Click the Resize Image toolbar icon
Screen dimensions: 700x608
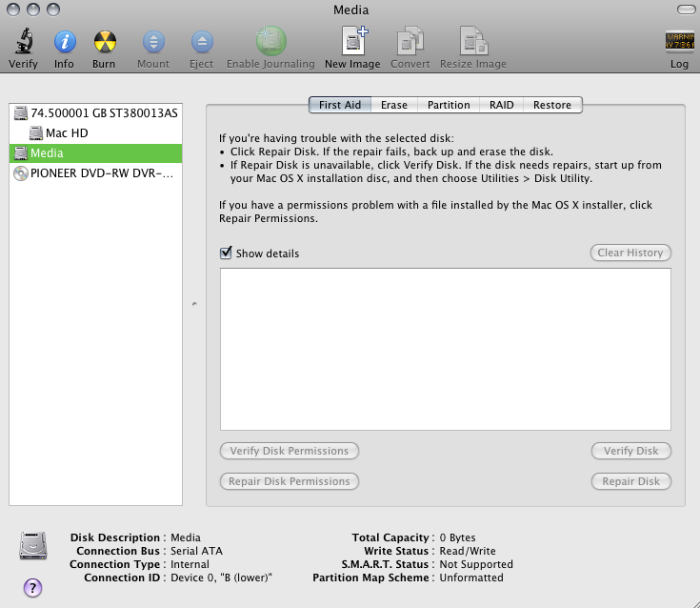[474, 41]
